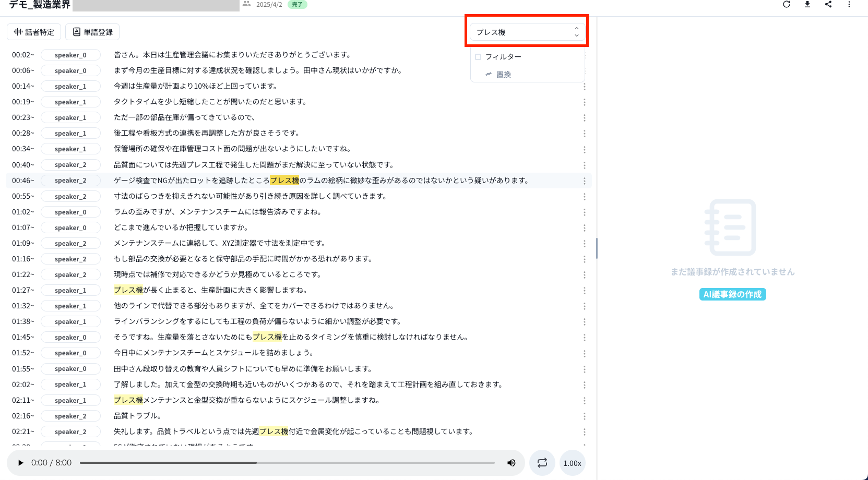
Task: Click the audio progress seek bar
Action: point(287,463)
